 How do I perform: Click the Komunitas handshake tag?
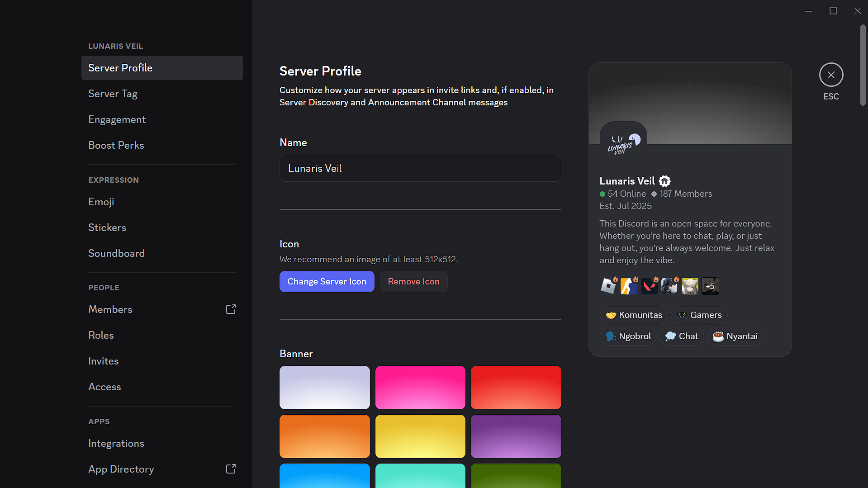click(x=634, y=315)
